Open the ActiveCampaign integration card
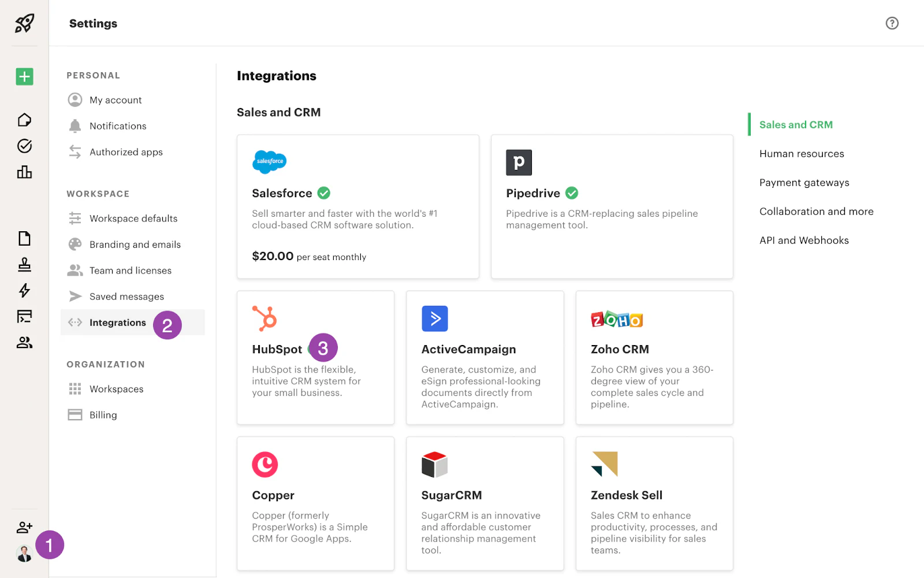Screen dimensions: 924x578 [485, 358]
